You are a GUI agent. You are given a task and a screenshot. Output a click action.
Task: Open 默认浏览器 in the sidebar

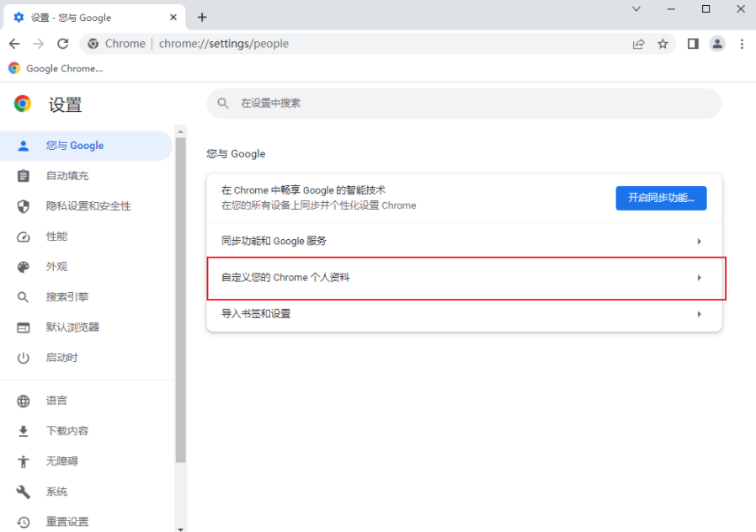coord(86,327)
